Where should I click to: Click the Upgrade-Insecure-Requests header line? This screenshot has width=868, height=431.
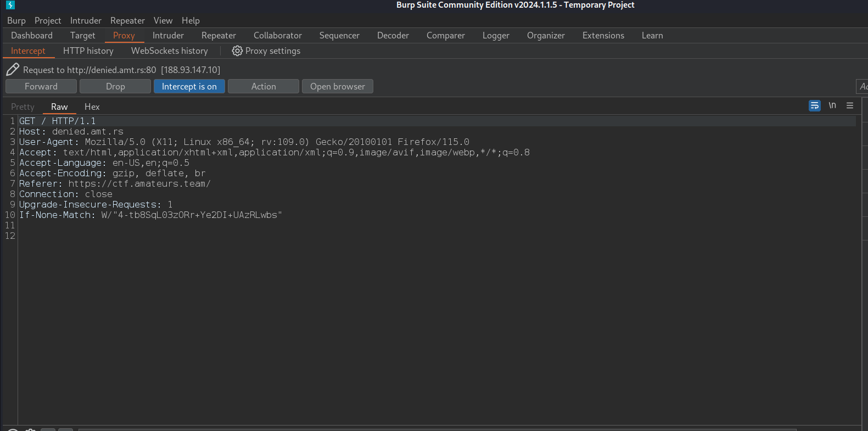96,204
